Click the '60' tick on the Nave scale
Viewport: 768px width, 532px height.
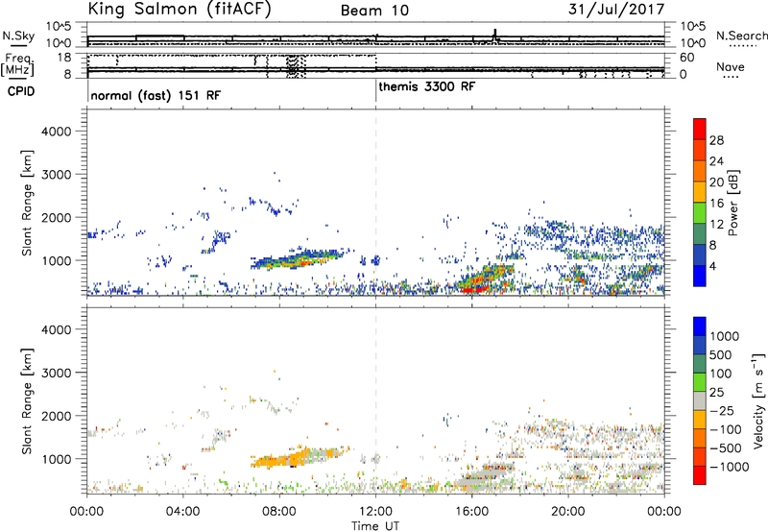click(x=686, y=58)
